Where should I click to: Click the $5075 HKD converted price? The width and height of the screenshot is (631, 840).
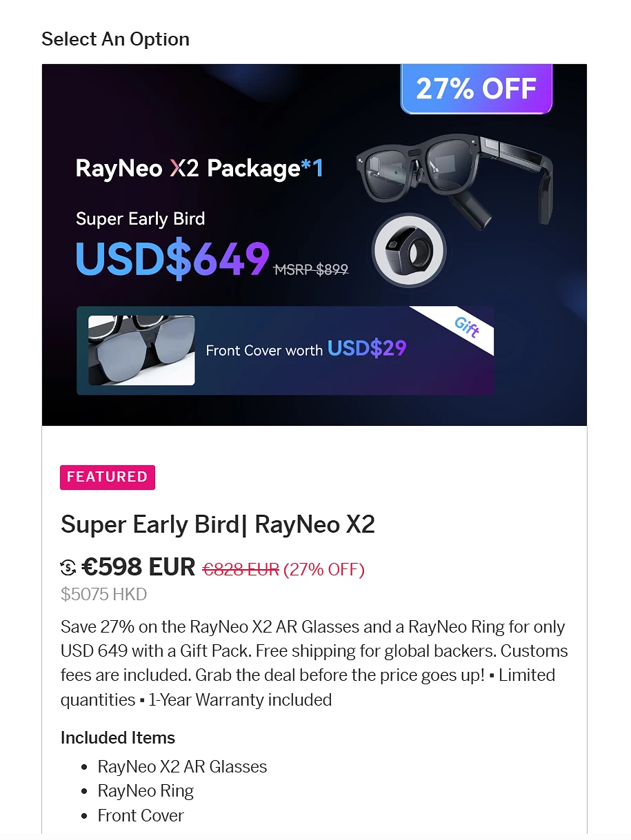pos(103,594)
